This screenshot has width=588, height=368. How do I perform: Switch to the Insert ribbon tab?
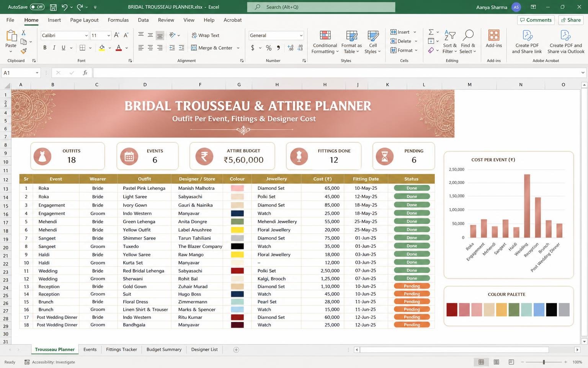54,20
